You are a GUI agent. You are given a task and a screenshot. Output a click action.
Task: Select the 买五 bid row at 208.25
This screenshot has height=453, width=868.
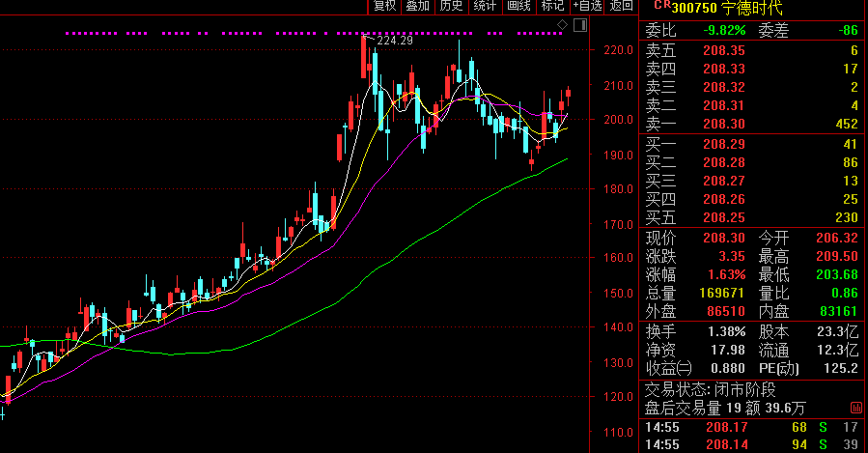pyautogui.click(x=752, y=216)
